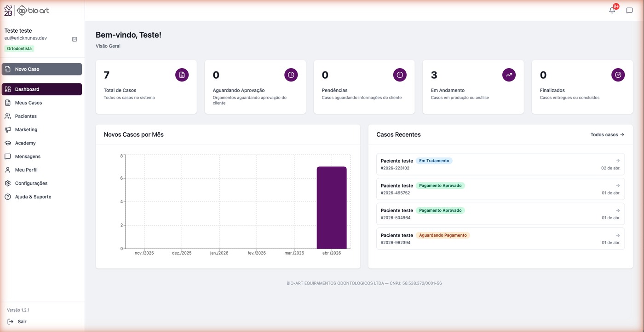644x332 pixels.
Task: Open case #2026-223102 arrow
Action: coord(618,161)
